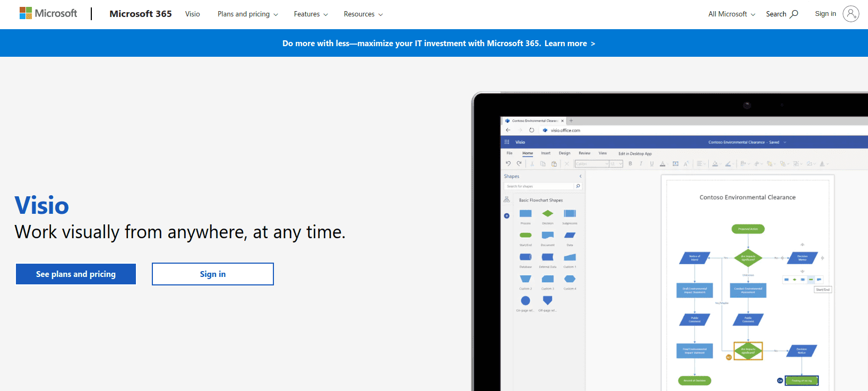This screenshot has width=868, height=391.
Task: Click the font color icon in Visio preview
Action: point(663,164)
